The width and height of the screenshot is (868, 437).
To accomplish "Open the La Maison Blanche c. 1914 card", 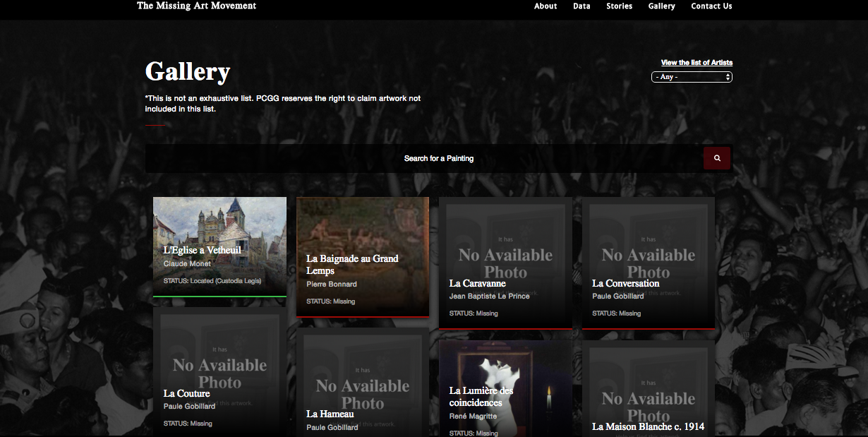I will [649, 388].
